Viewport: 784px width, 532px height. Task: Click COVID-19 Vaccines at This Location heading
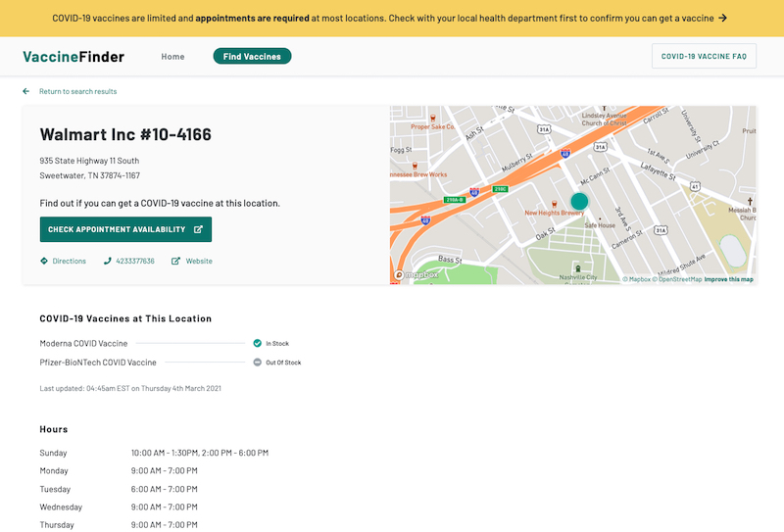coord(125,318)
